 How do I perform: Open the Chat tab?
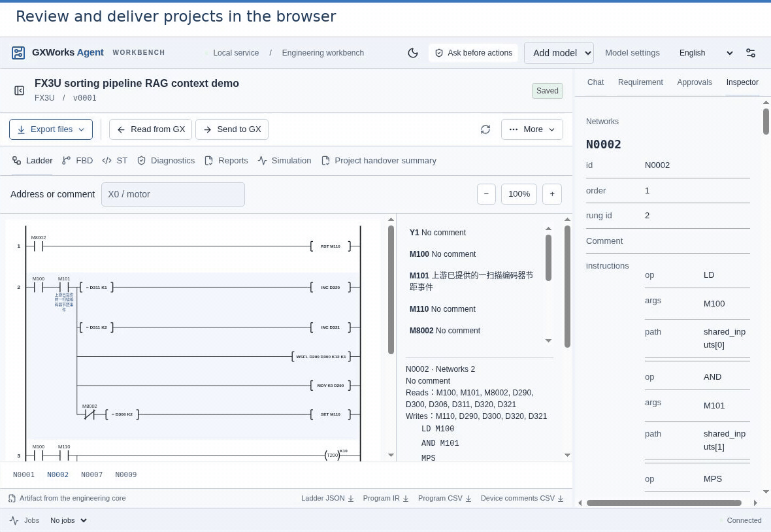tap(595, 82)
